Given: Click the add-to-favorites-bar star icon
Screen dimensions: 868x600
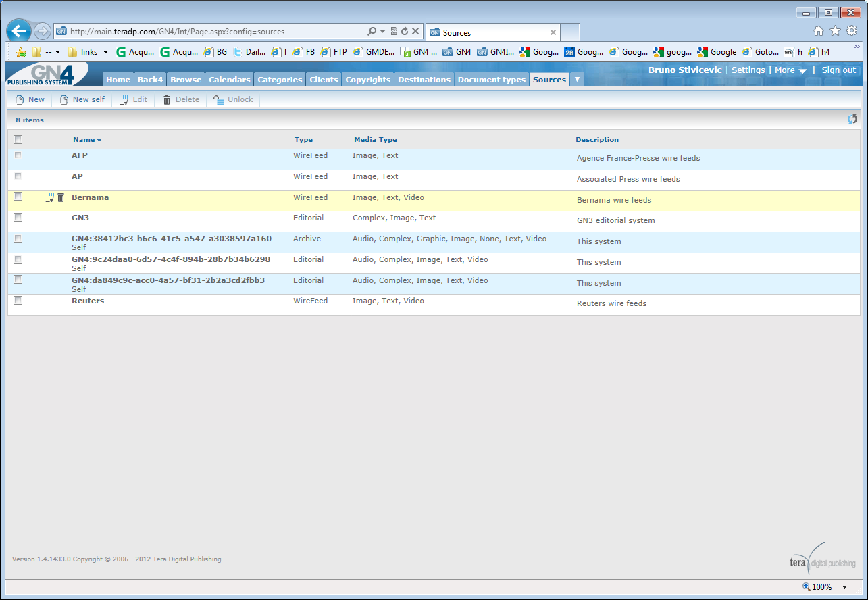Looking at the screenshot, I should coord(20,52).
